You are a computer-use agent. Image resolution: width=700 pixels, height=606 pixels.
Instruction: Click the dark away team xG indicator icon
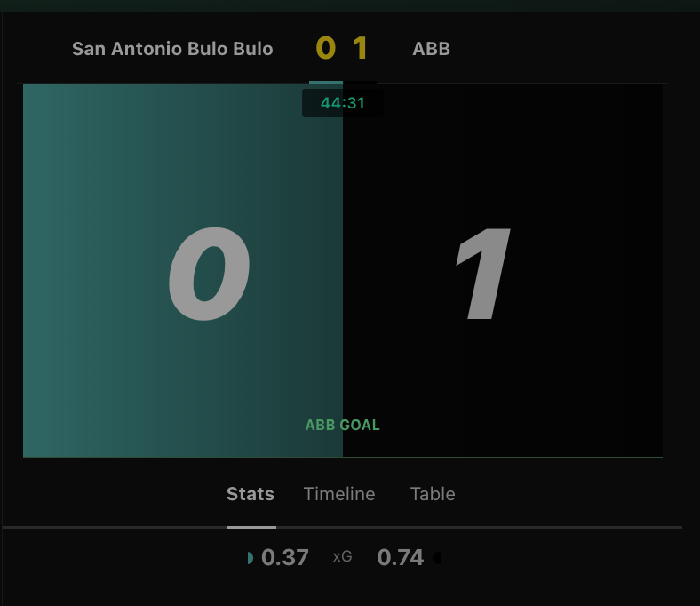[437, 558]
